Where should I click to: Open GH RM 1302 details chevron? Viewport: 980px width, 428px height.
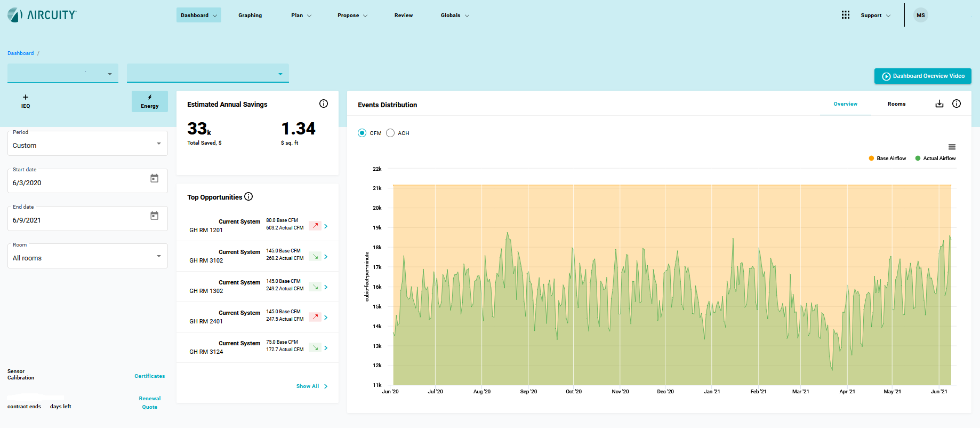(x=326, y=287)
